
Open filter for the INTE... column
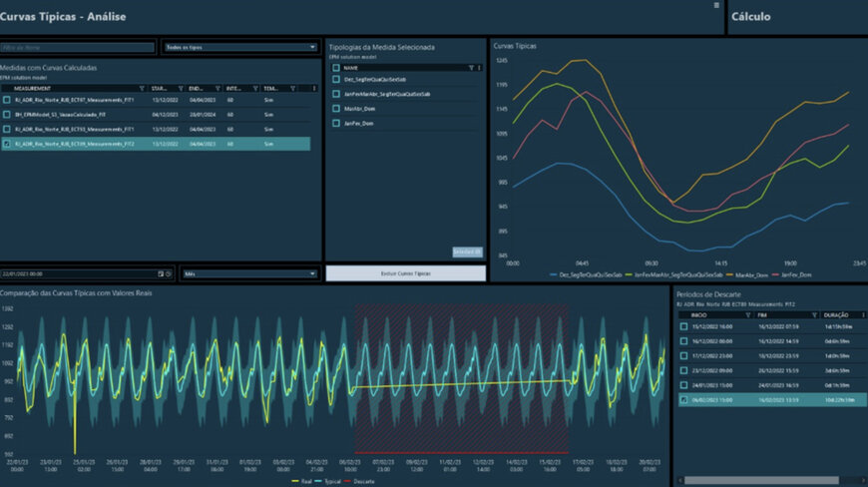(x=255, y=89)
